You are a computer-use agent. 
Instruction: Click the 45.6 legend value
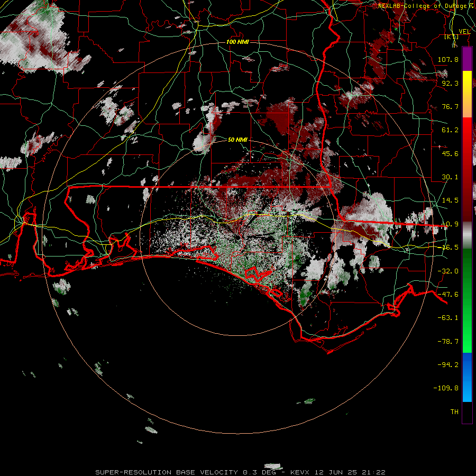pyautogui.click(x=450, y=153)
